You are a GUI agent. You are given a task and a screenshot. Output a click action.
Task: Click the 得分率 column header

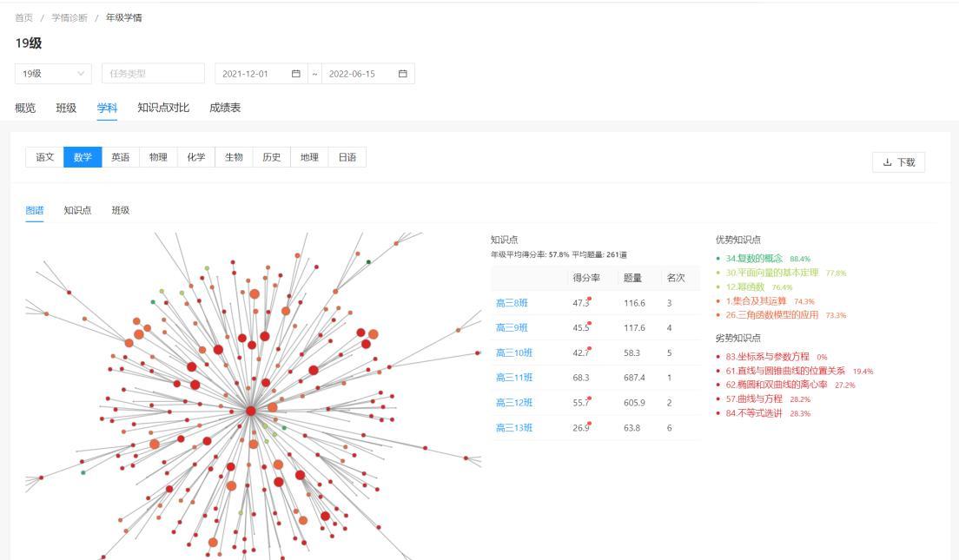click(x=586, y=278)
